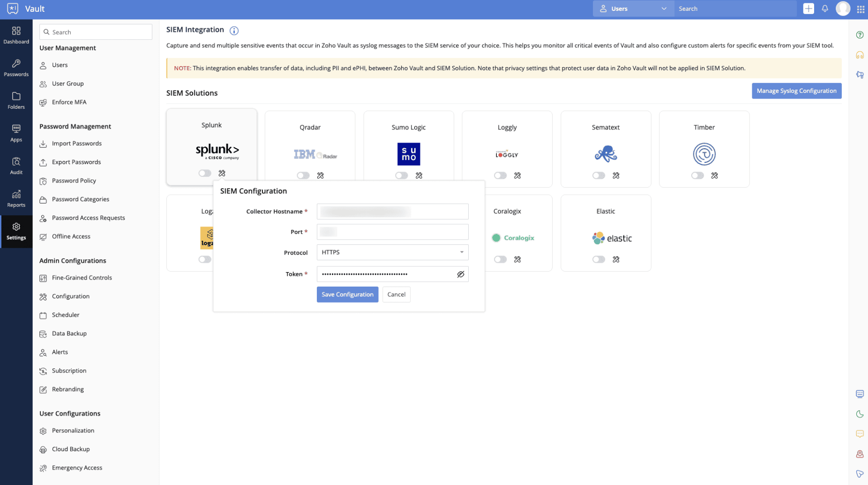Open Offline Access settings
868x485 pixels.
(x=71, y=236)
